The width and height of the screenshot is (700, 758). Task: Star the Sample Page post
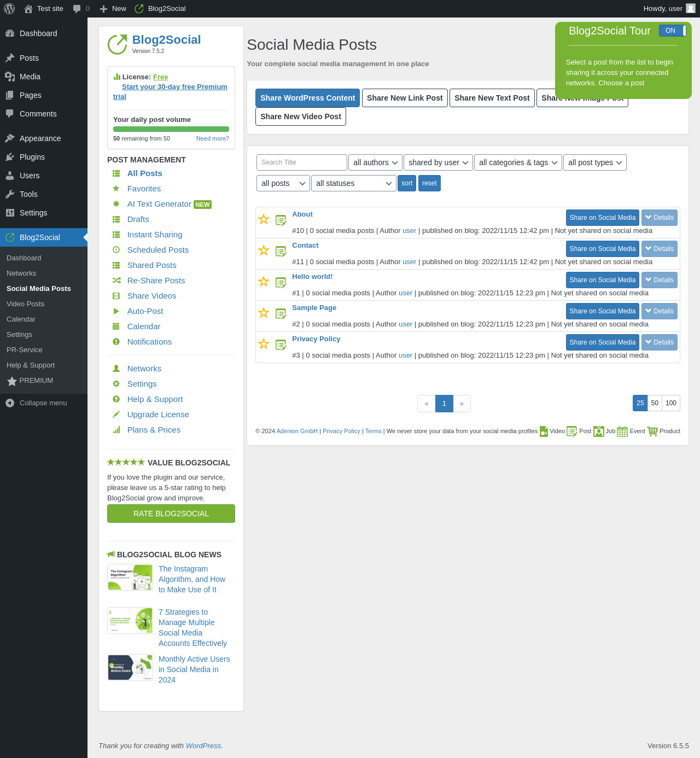click(x=264, y=313)
